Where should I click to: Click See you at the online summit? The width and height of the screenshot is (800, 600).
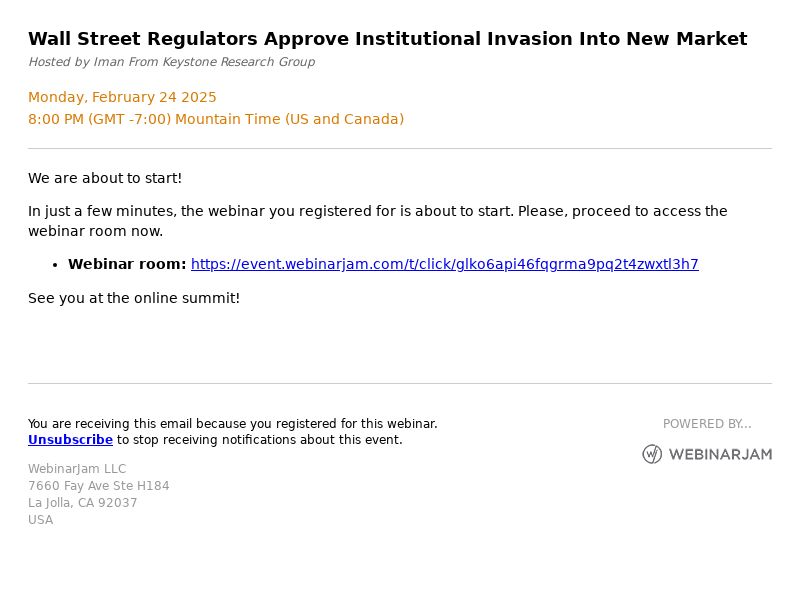point(134,298)
